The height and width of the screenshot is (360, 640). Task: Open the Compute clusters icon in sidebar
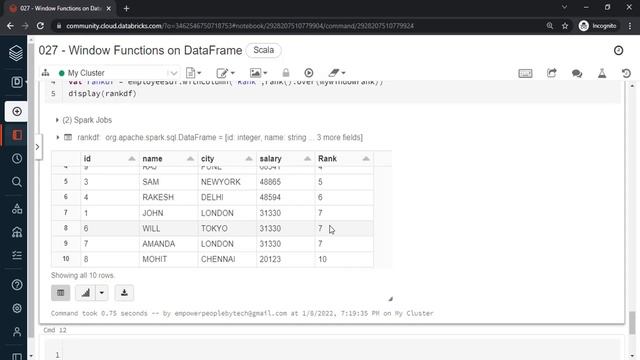click(x=17, y=232)
